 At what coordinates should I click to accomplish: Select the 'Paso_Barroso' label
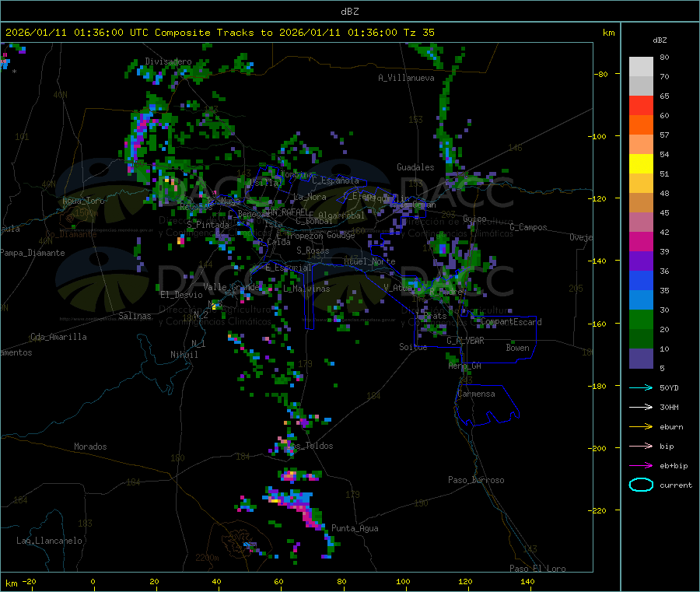coord(476,480)
